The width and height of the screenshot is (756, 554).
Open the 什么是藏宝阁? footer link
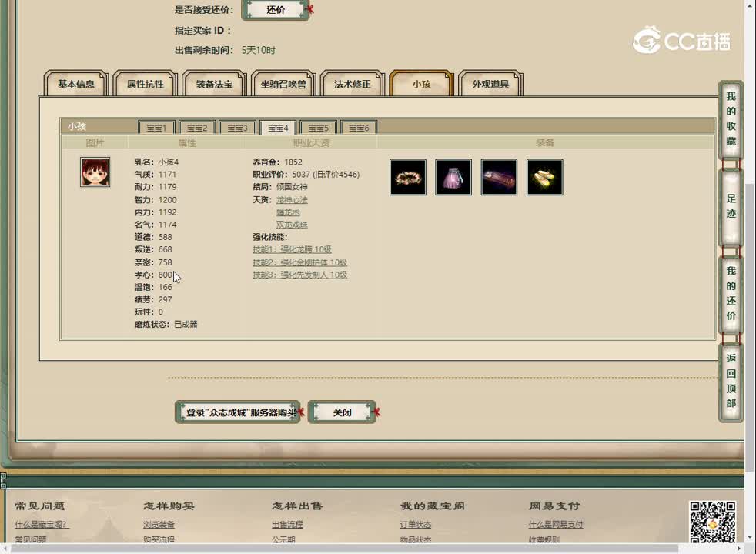(42, 525)
